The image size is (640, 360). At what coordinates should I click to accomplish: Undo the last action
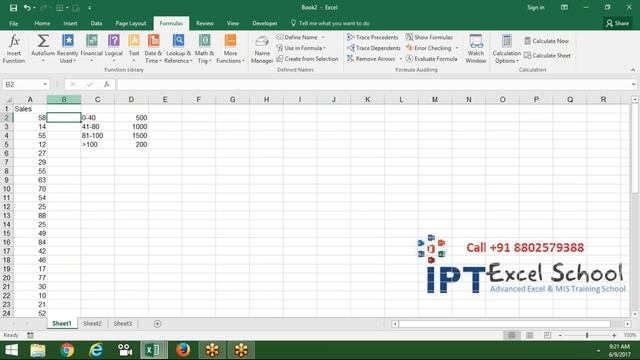coord(27,7)
